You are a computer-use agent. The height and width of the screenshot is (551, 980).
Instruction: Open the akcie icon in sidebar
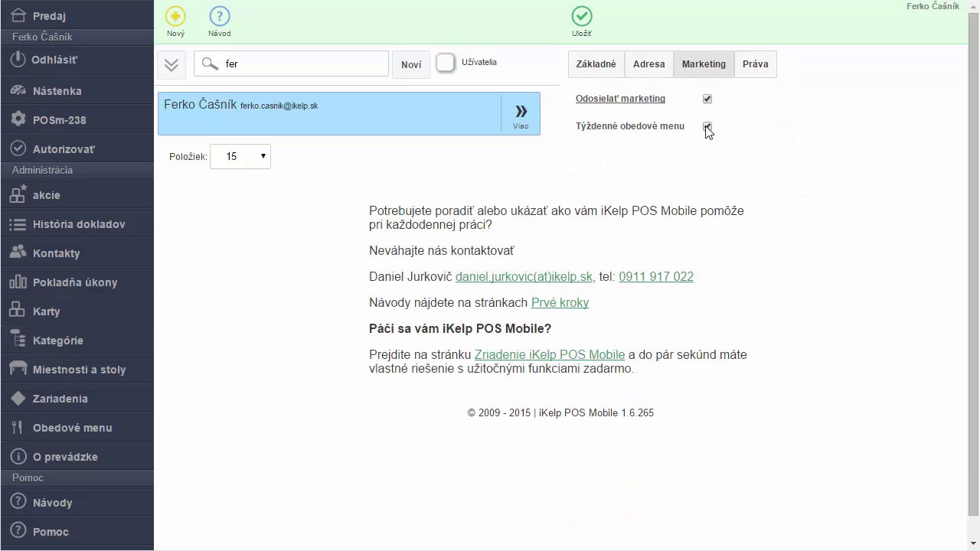pyautogui.click(x=18, y=194)
